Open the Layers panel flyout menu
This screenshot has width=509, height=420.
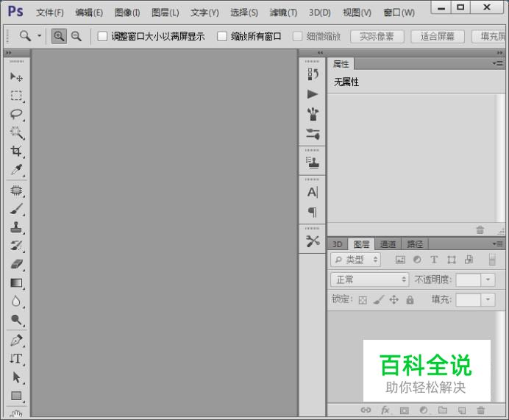498,243
